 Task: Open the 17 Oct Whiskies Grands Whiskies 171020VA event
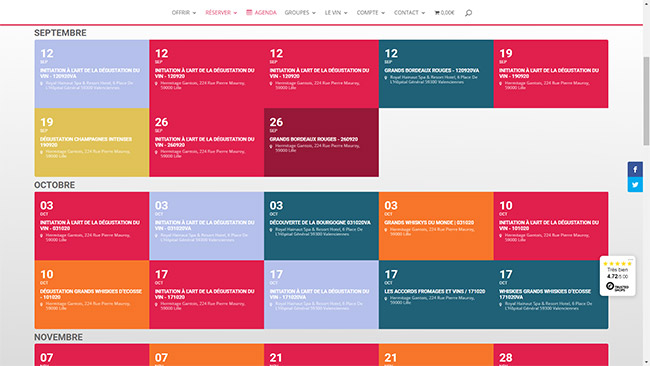[x=551, y=295]
